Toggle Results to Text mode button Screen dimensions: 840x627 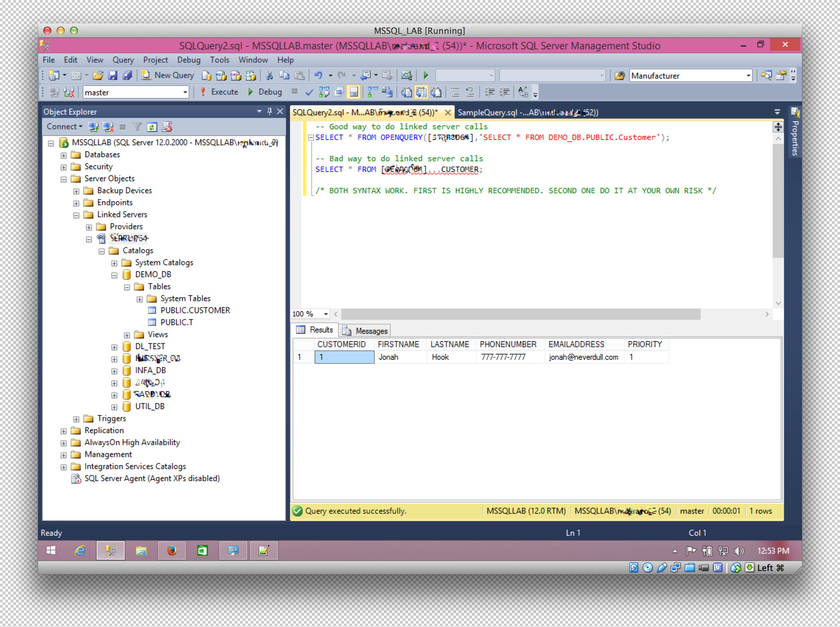click(406, 92)
